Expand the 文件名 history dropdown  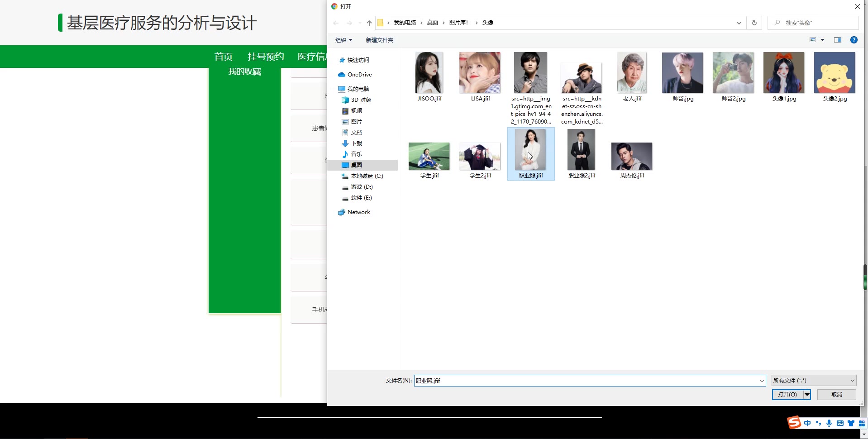click(762, 381)
